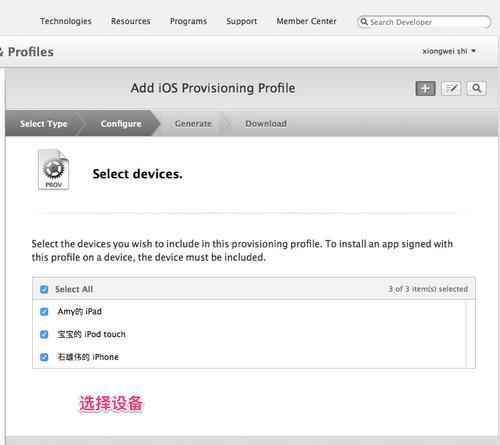Click the Search Developer input field
The height and width of the screenshot is (445, 500).
tap(424, 22)
